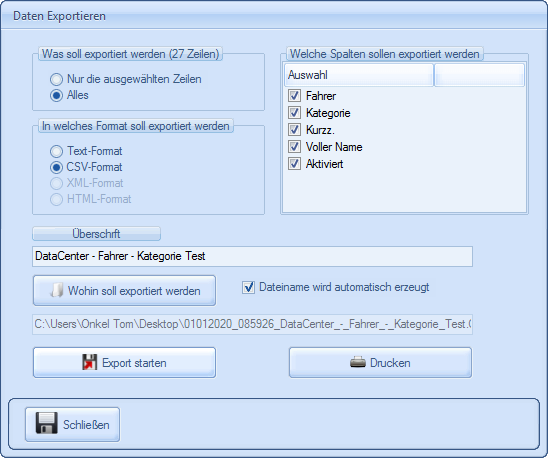Click the Auswahl column header
Viewport: 548px width, 458px height.
pos(359,75)
